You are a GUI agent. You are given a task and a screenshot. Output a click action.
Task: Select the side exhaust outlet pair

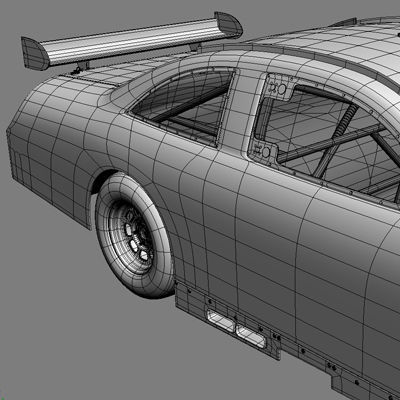coord(236,328)
